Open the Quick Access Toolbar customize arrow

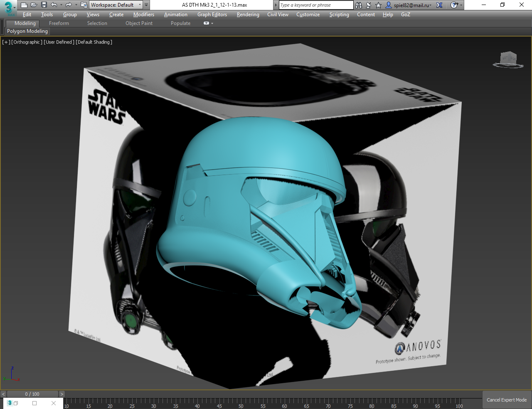[146, 5]
